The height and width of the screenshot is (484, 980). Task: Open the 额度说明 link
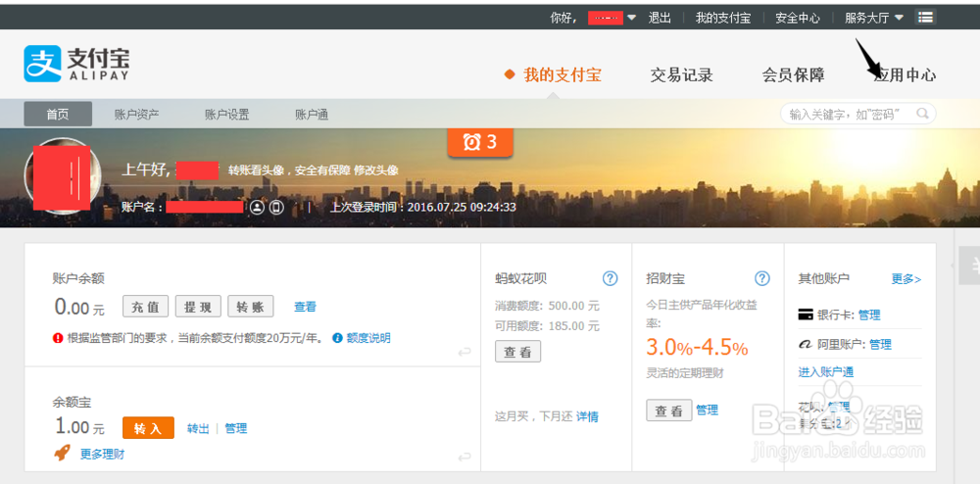[x=368, y=338]
